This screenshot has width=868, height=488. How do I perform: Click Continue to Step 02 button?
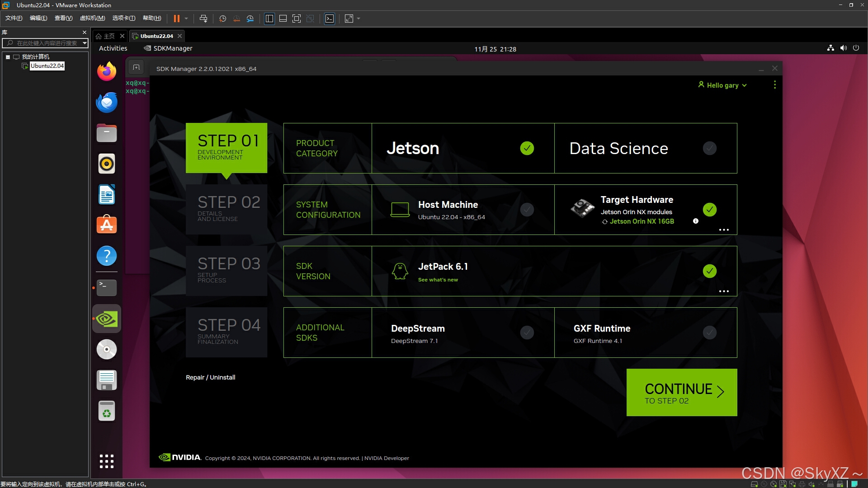point(682,392)
